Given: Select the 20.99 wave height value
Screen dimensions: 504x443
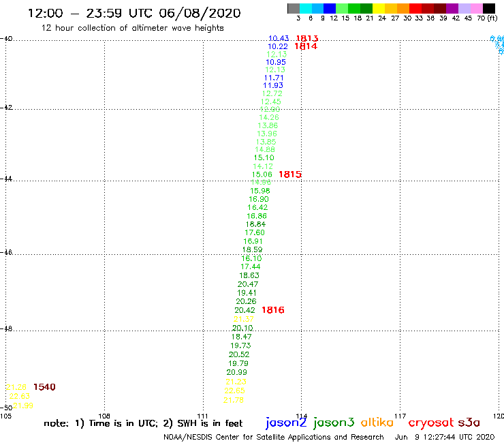Looking at the screenshot, I should tap(236, 372).
